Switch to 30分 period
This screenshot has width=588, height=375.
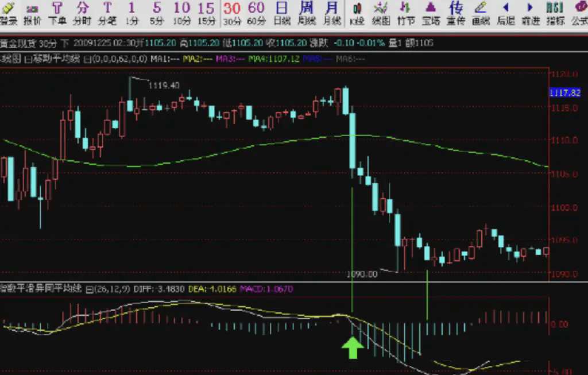click(x=232, y=13)
